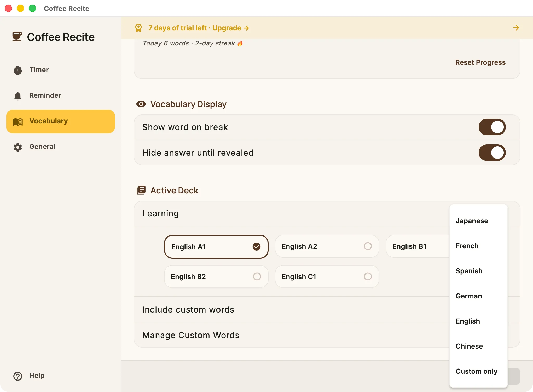This screenshot has width=533, height=392.
Task: Select the English A2 deck
Action: 327,246
